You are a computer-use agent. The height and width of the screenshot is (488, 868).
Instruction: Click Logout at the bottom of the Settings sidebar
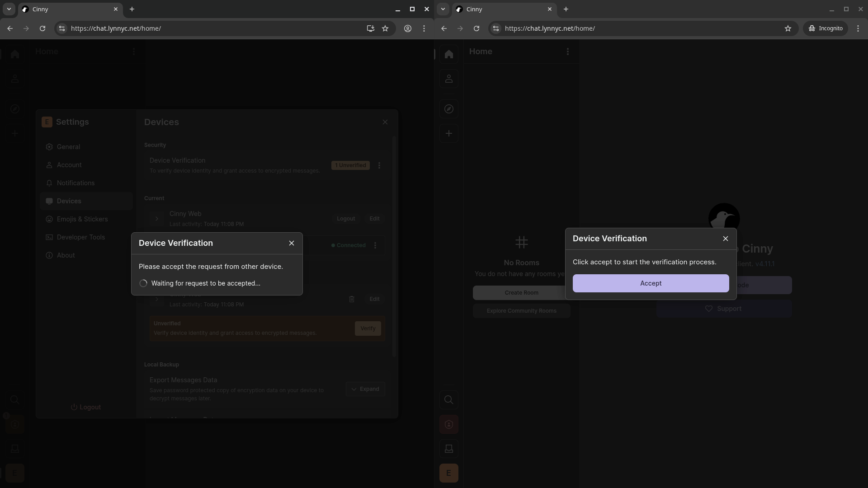click(86, 407)
